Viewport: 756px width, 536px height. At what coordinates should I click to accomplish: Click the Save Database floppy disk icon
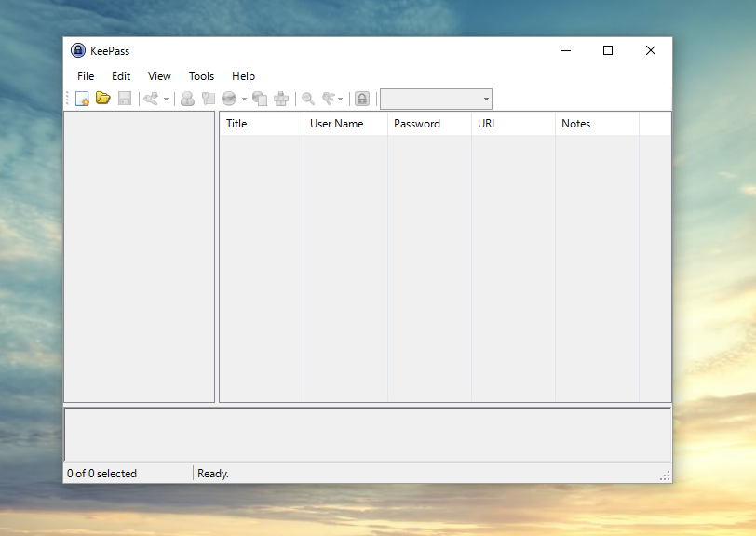124,99
